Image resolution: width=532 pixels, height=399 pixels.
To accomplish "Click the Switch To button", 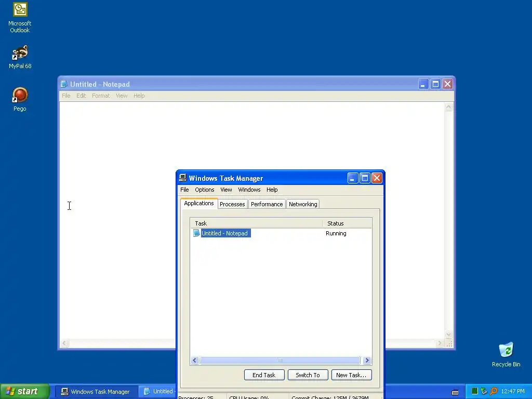I will [308, 375].
